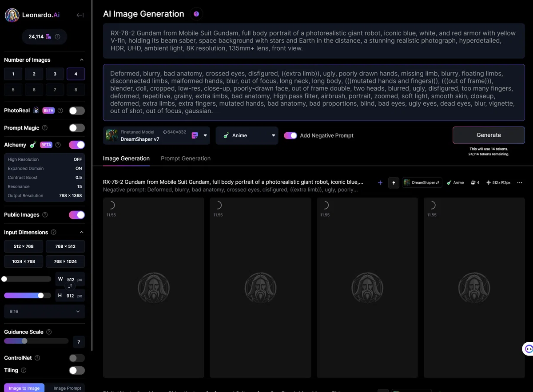Collapse the Input Dimensions section
Viewport: 533px width, 392px height.
coord(81,232)
